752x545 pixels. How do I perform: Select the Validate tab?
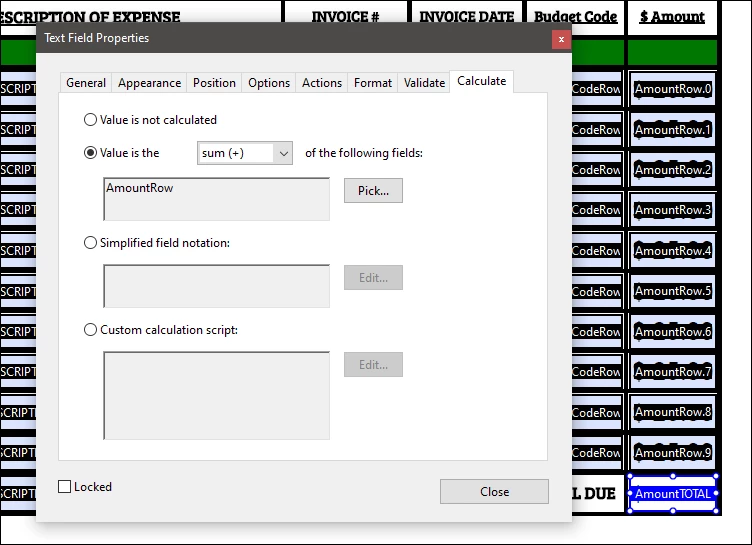[x=424, y=83]
